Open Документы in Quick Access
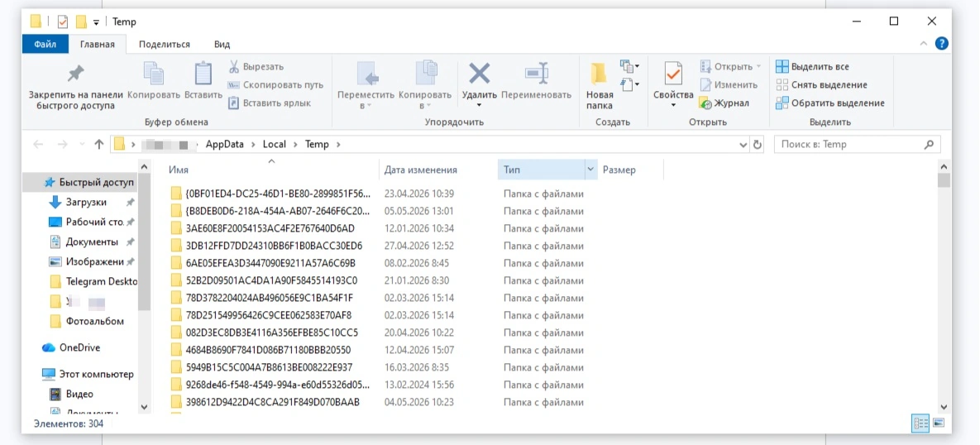The height and width of the screenshot is (445, 980). click(91, 242)
